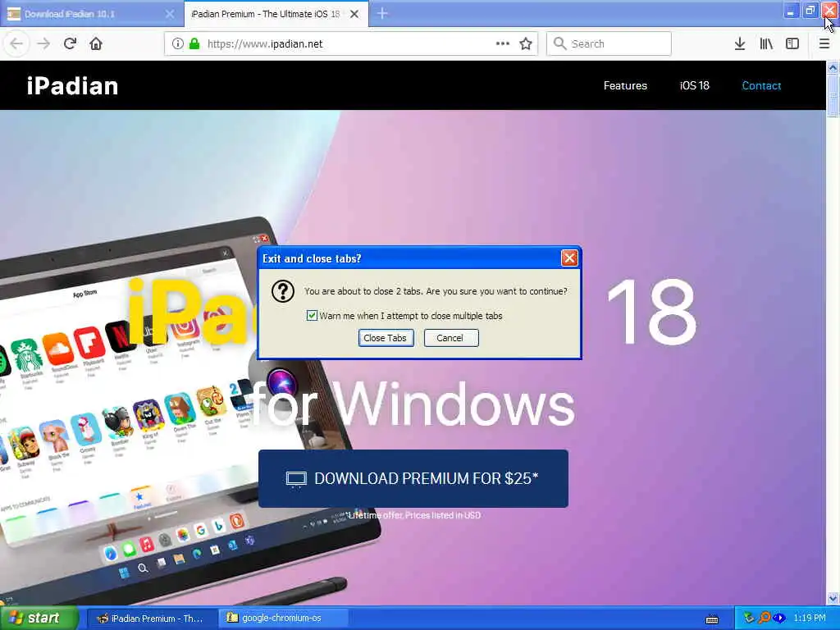
Task: Click the iPadian site logo
Action: tap(72, 85)
